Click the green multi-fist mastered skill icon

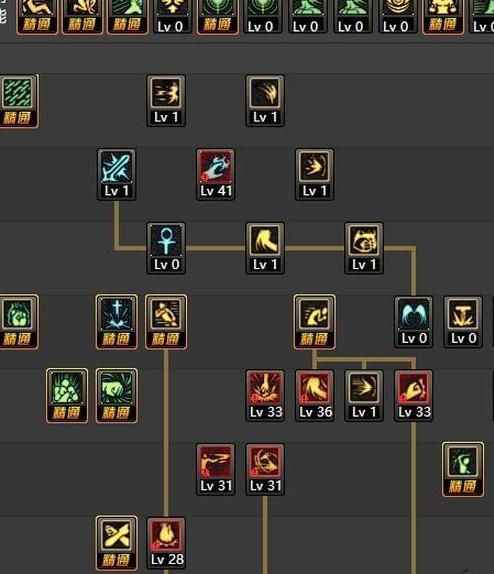pos(67,396)
